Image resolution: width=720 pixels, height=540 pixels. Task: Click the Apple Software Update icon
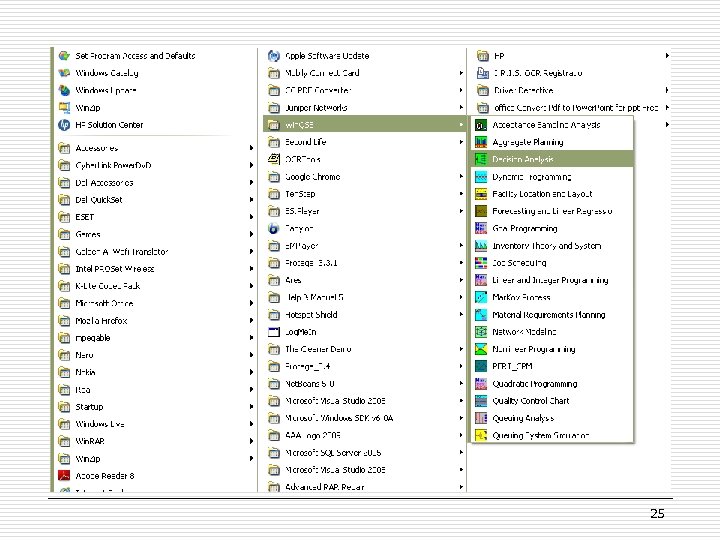coord(273,56)
